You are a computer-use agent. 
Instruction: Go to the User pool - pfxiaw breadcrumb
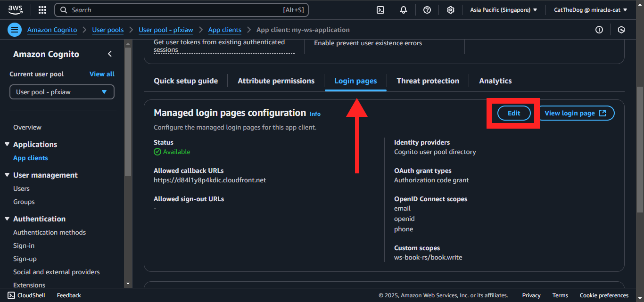coord(166,30)
